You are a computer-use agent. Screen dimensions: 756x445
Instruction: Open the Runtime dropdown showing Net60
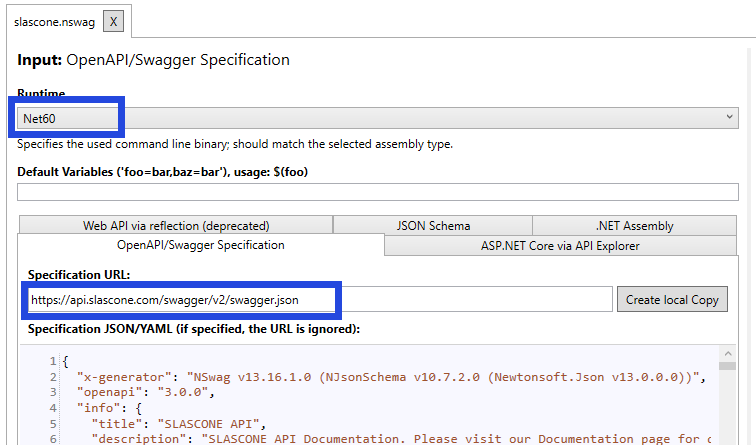(x=378, y=118)
